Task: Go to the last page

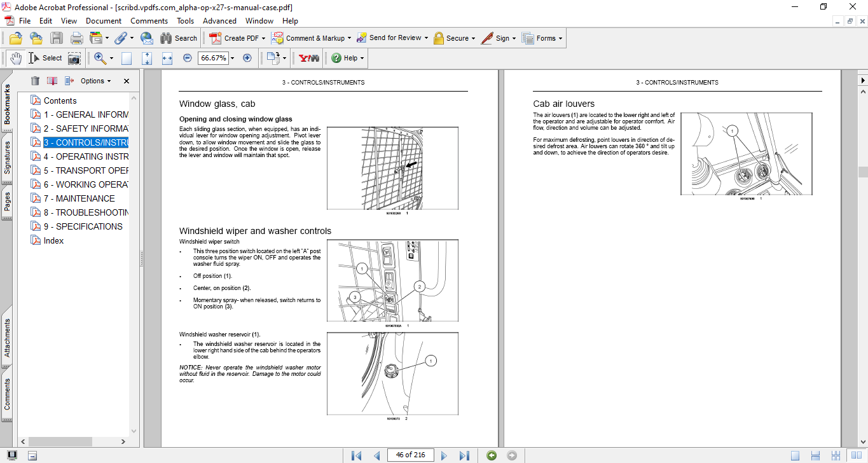Action: tap(464, 455)
